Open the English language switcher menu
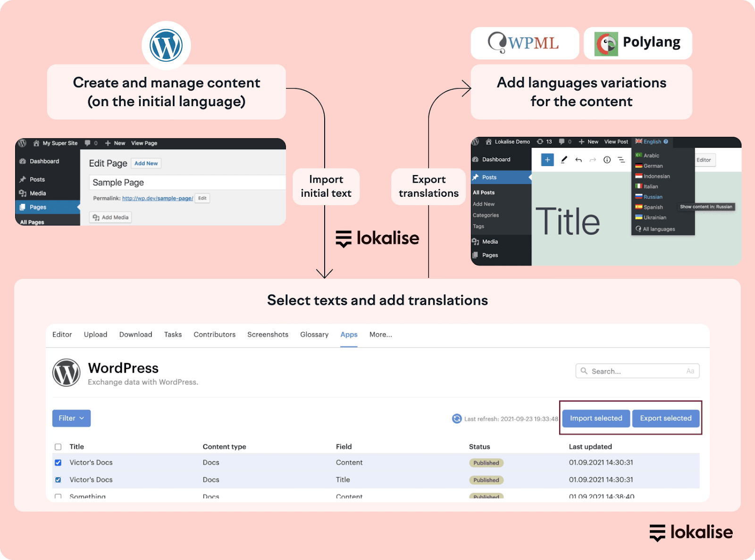The width and height of the screenshot is (755, 560). click(x=652, y=142)
